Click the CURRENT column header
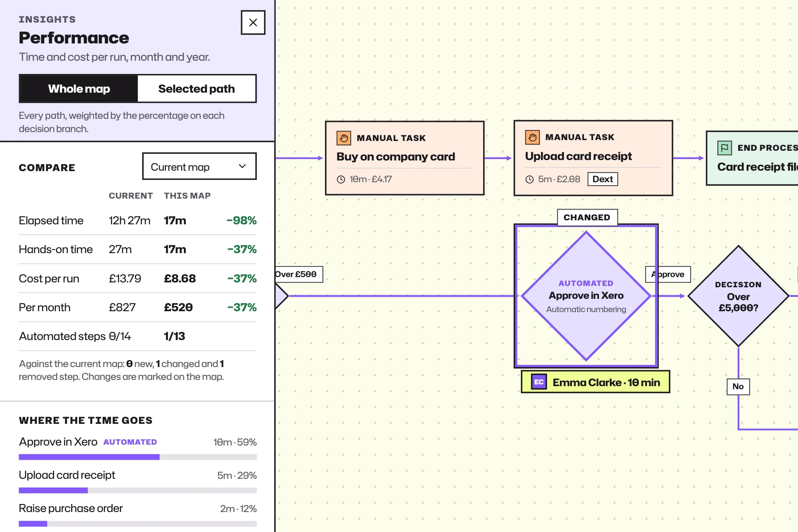 click(x=131, y=196)
